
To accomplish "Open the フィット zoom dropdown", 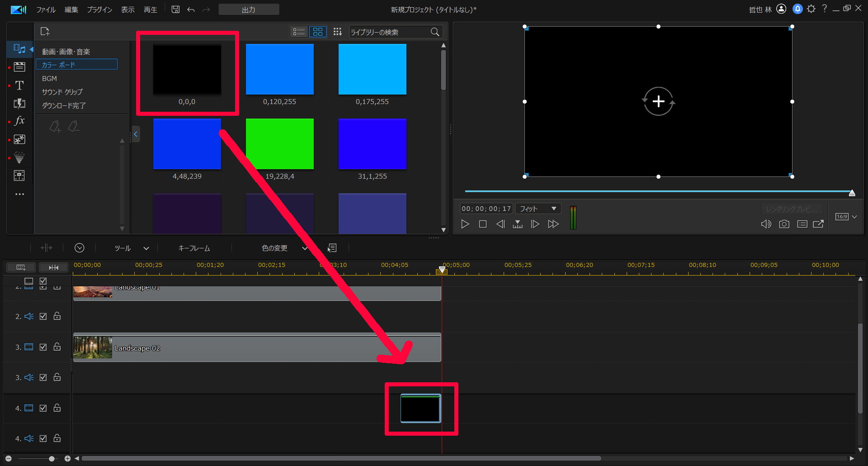I will point(538,209).
